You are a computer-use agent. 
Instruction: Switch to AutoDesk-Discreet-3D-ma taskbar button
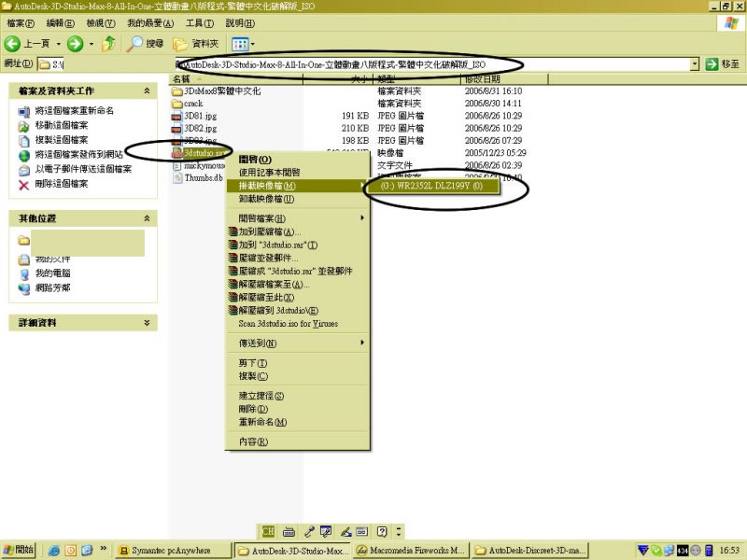click(531, 551)
